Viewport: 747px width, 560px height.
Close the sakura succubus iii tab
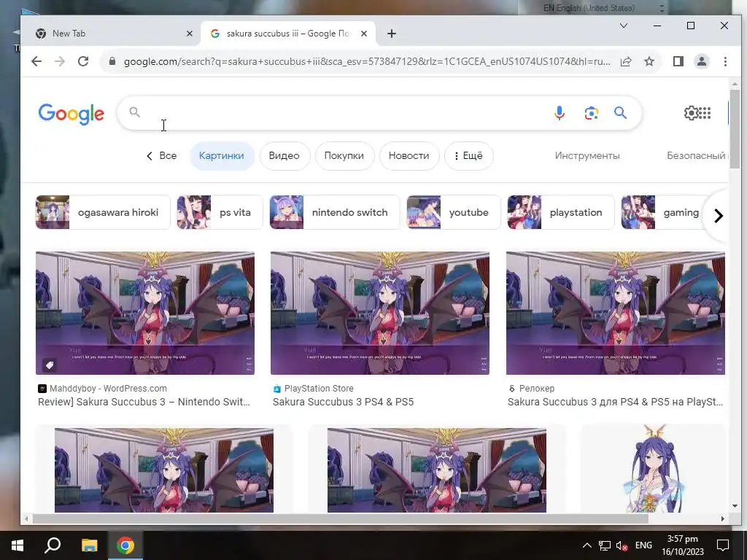pos(364,34)
